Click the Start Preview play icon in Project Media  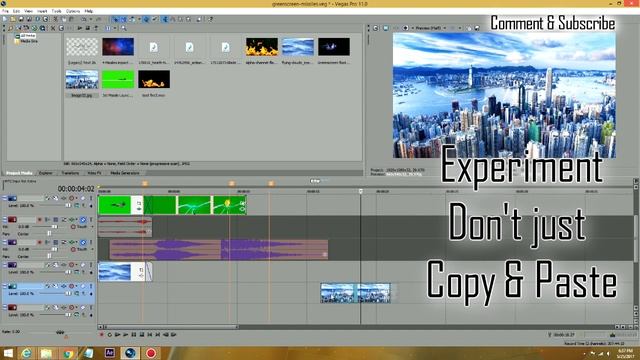80,28
